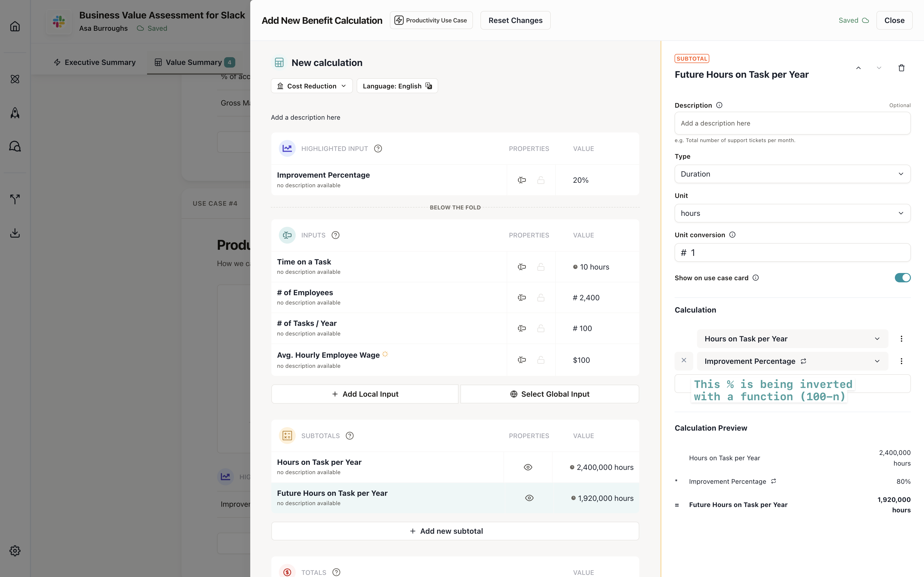Toggle off Show on use case card
Image resolution: width=924 pixels, height=577 pixels.
(x=902, y=278)
